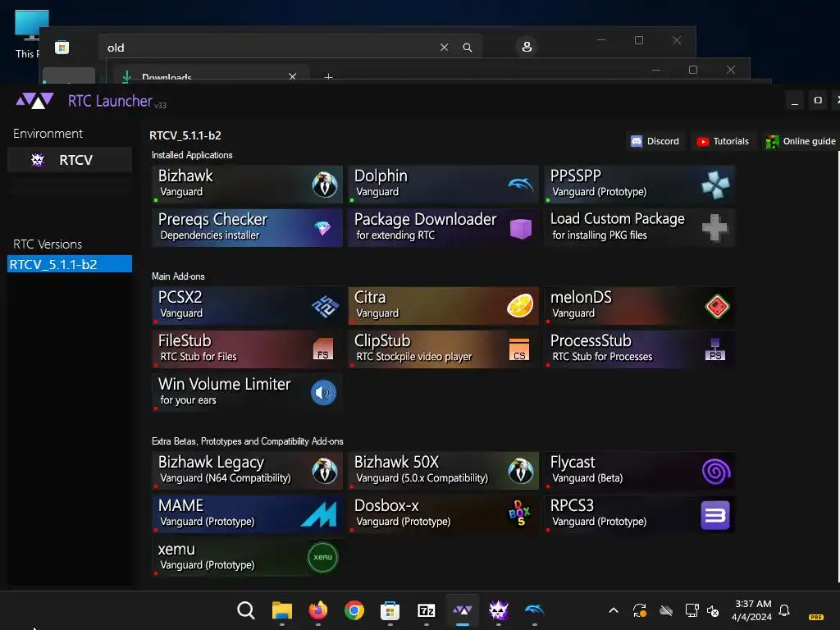Click the Load Custom Package title text
This screenshot has width=840, height=630.
(618, 218)
